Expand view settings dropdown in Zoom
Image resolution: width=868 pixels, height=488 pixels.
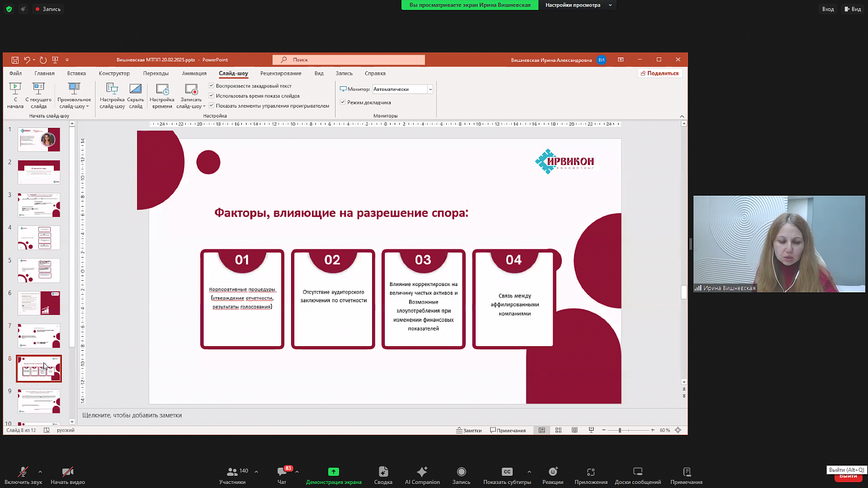pyautogui.click(x=610, y=5)
